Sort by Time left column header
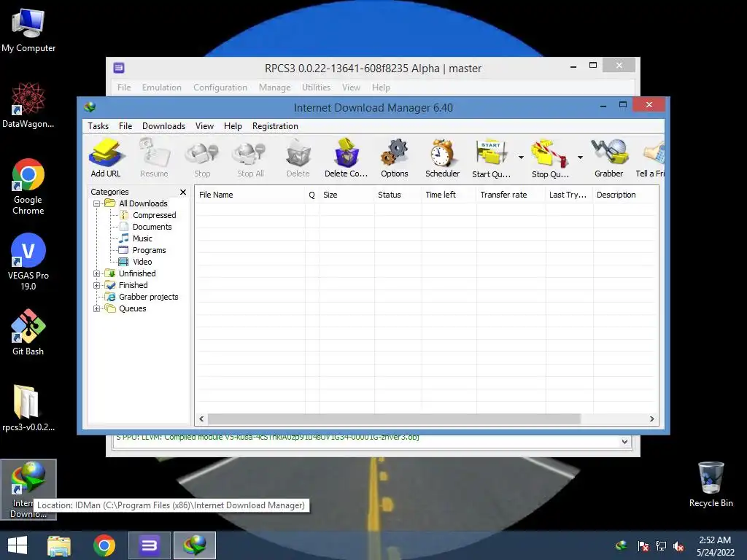Image resolution: width=747 pixels, height=560 pixels. (x=449, y=195)
